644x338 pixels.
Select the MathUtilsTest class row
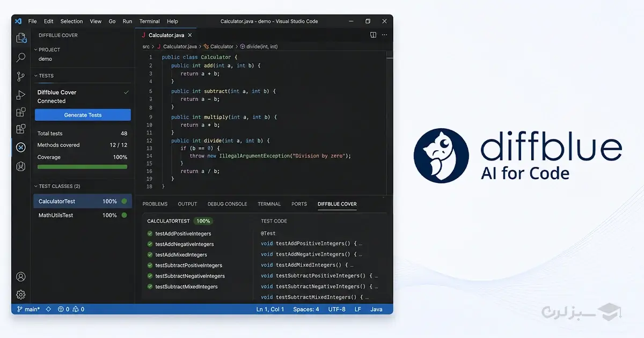(x=83, y=215)
